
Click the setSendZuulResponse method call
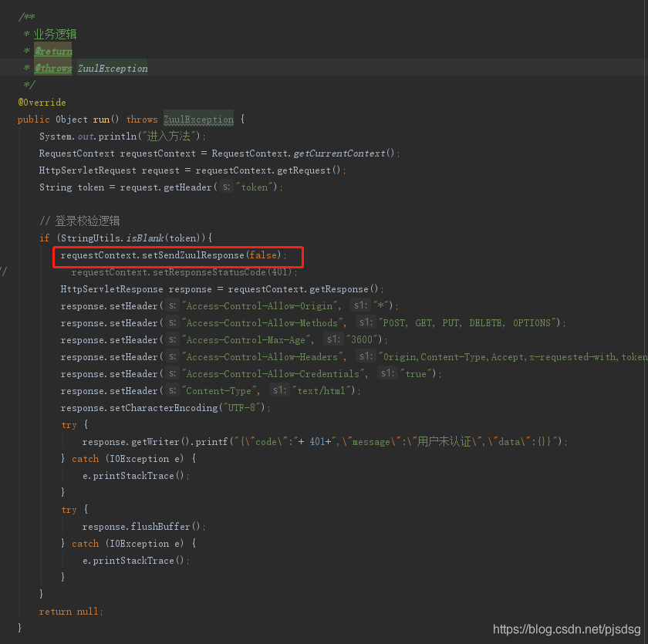193,255
